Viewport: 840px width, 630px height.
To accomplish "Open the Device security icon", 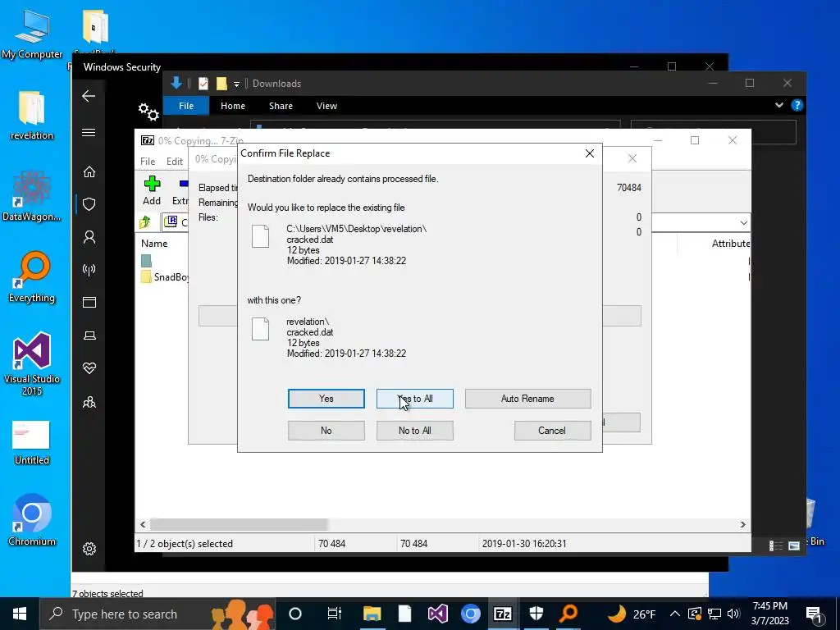I will click(x=89, y=336).
